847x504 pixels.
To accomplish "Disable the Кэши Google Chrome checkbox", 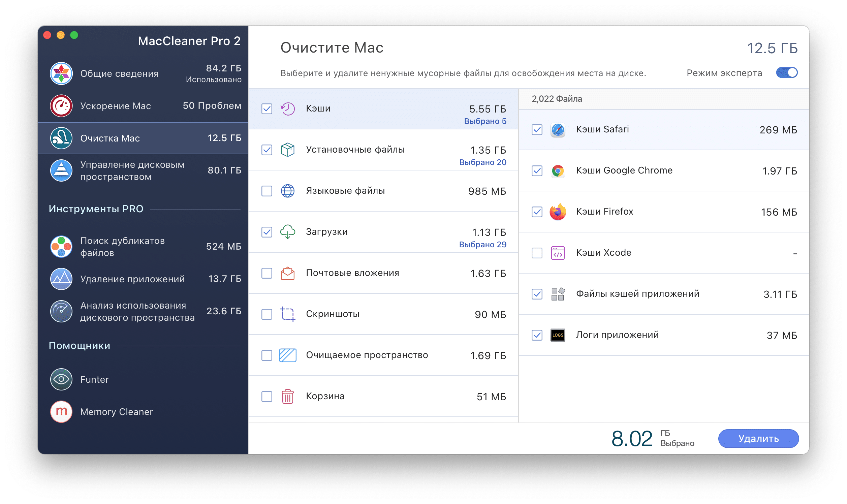I will point(538,170).
